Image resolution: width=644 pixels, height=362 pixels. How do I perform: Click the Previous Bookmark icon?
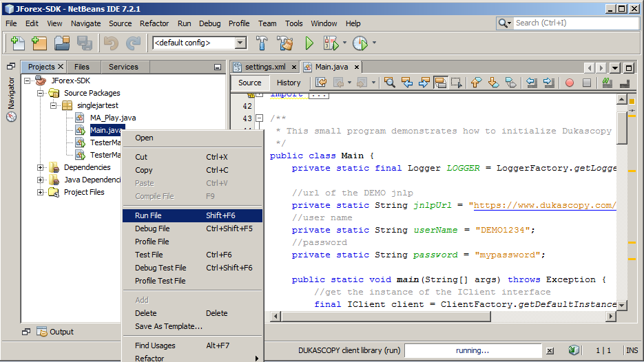tap(476, 83)
